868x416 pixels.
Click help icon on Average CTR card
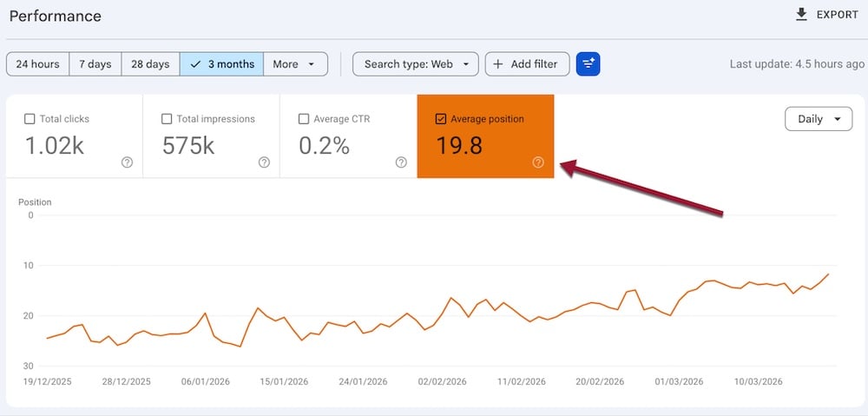(401, 162)
